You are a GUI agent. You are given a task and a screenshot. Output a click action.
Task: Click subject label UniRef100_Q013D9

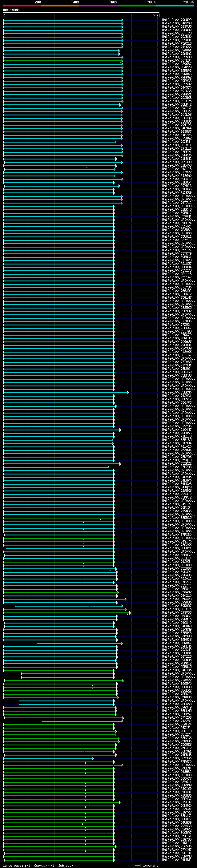[x=177, y=162]
